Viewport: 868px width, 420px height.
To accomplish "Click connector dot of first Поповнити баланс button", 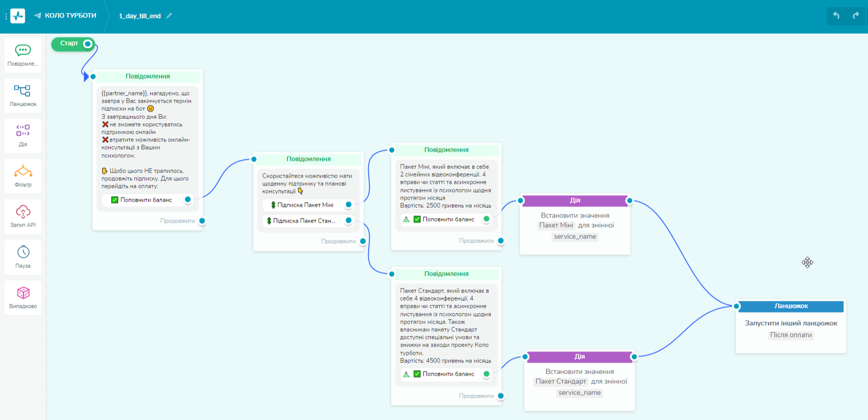I will click(x=188, y=200).
